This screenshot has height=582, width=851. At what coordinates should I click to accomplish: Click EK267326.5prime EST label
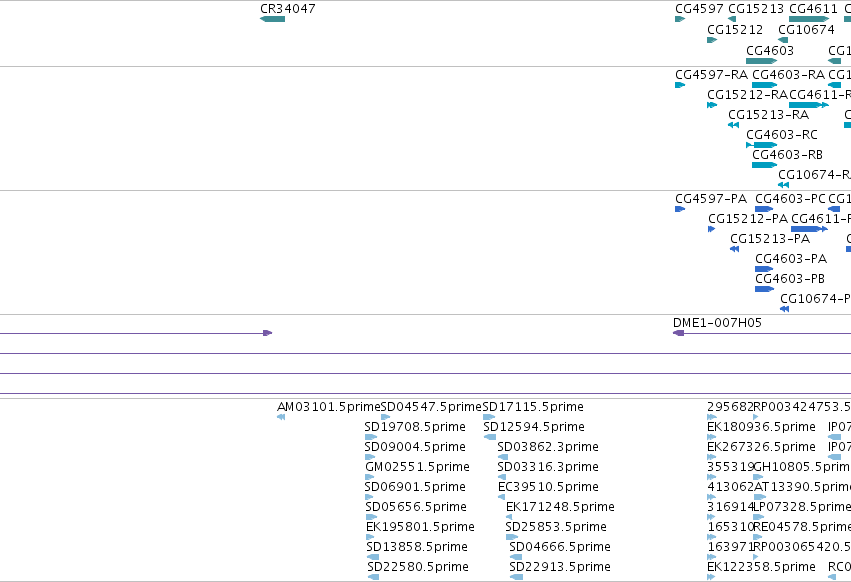[761, 447]
